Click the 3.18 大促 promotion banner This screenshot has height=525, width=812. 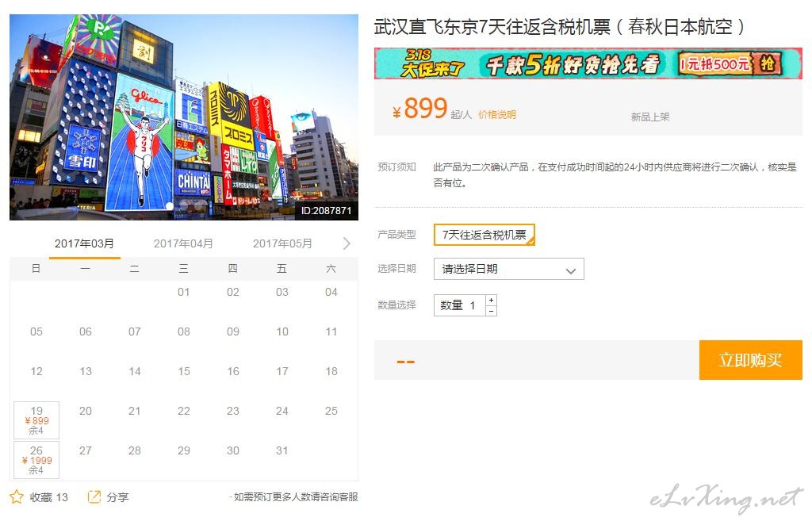588,63
